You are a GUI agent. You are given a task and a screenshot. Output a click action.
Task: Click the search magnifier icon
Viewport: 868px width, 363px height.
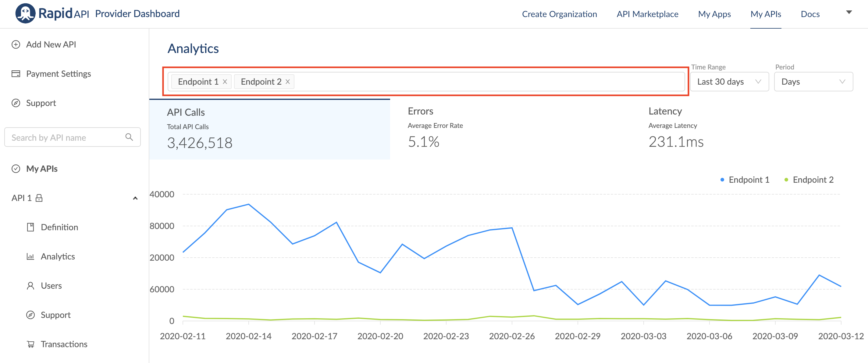tap(129, 137)
